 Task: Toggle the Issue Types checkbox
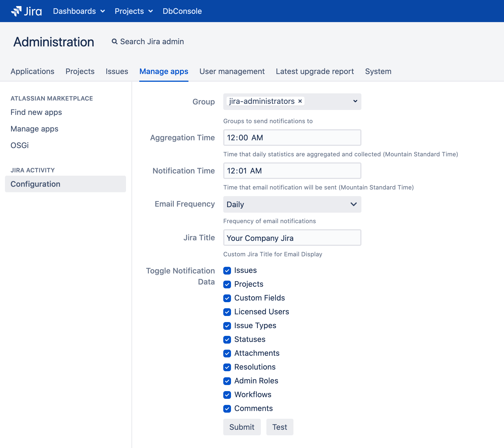pyautogui.click(x=227, y=326)
